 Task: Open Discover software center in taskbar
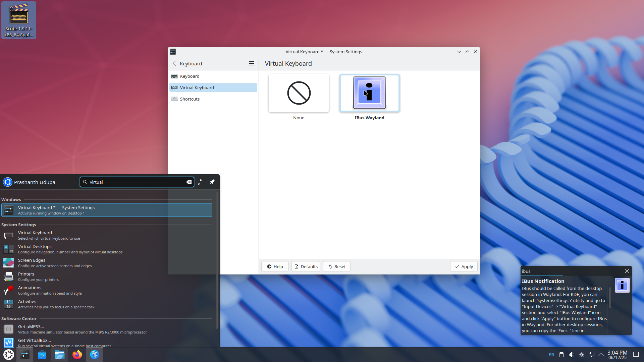point(42,355)
